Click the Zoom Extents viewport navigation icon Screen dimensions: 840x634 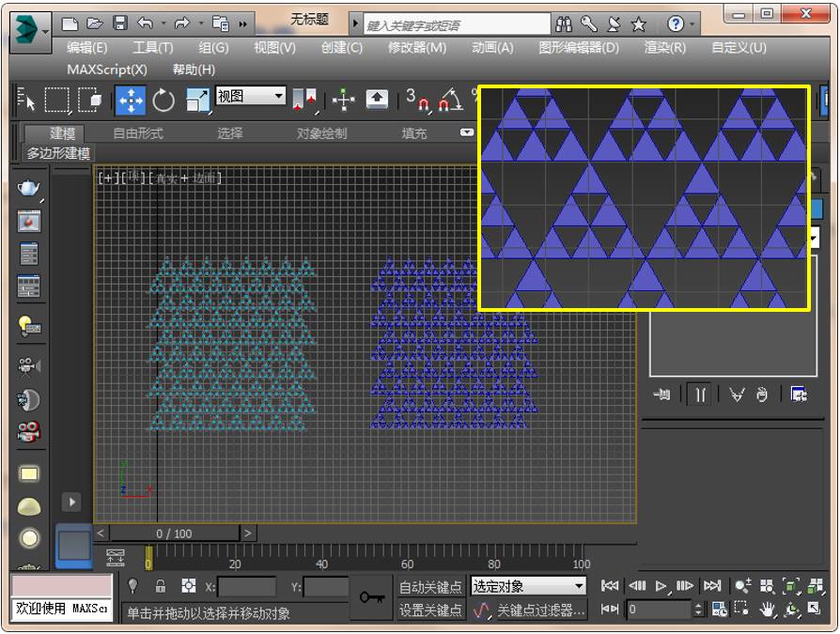tap(791, 586)
